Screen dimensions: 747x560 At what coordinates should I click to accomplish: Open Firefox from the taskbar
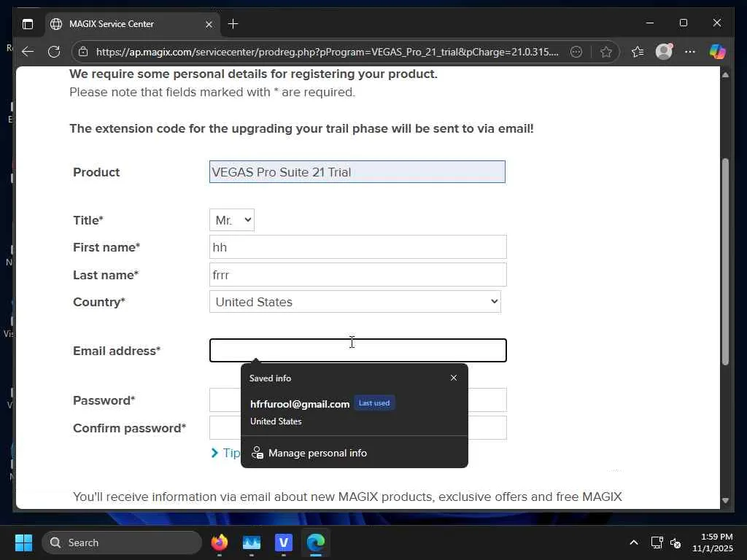[219, 542]
